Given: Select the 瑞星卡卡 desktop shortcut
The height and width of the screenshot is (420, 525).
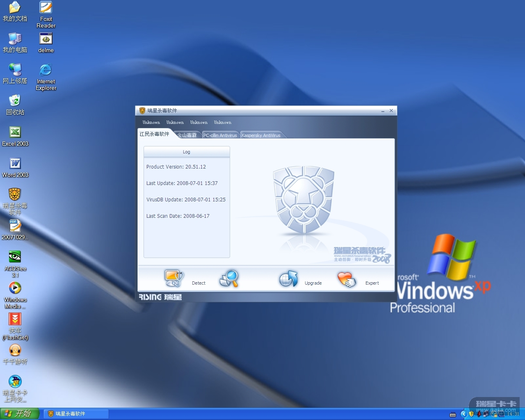Looking at the screenshot, I should (15, 389).
